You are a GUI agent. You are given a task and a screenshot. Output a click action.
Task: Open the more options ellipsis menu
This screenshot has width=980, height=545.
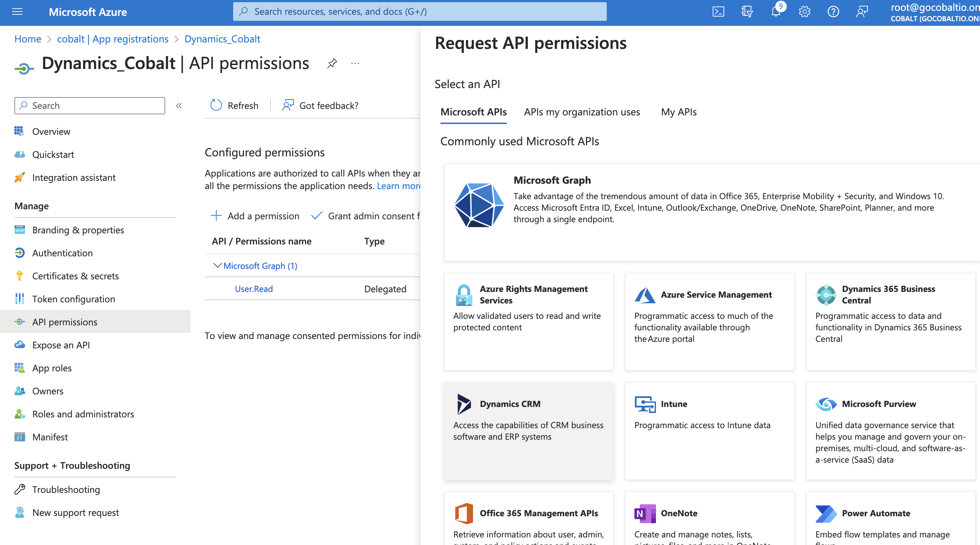point(355,63)
